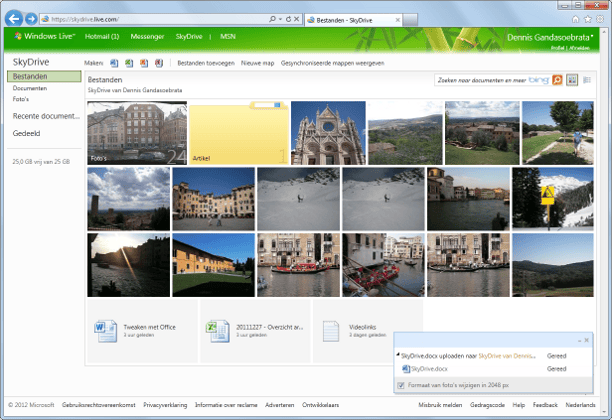612x420 pixels.
Task: Click Gesynchroniseerde mappen weergeven
Action: point(333,63)
